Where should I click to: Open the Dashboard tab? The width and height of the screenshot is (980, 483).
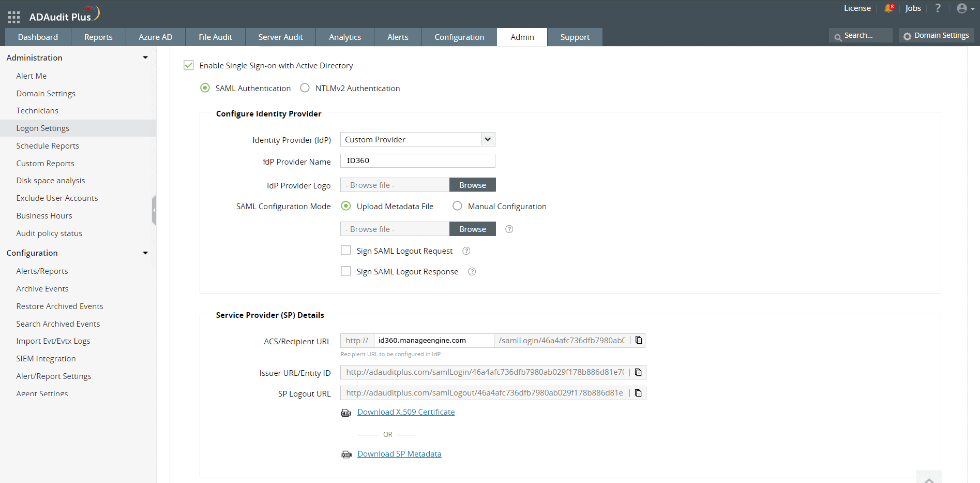(38, 37)
